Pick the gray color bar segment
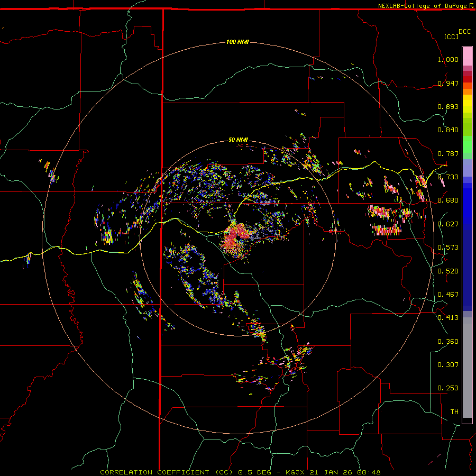This screenshot has height=476, width=476. click(467, 368)
